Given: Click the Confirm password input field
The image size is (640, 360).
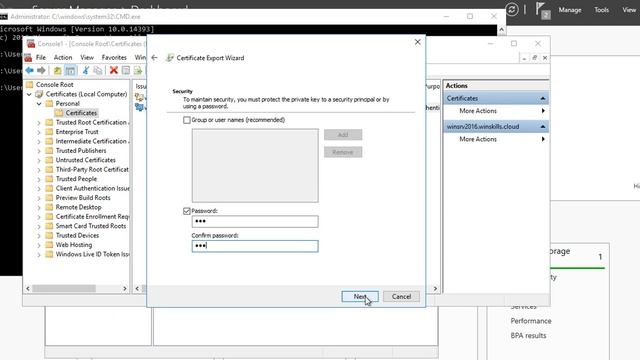Looking at the screenshot, I should pos(255,246).
